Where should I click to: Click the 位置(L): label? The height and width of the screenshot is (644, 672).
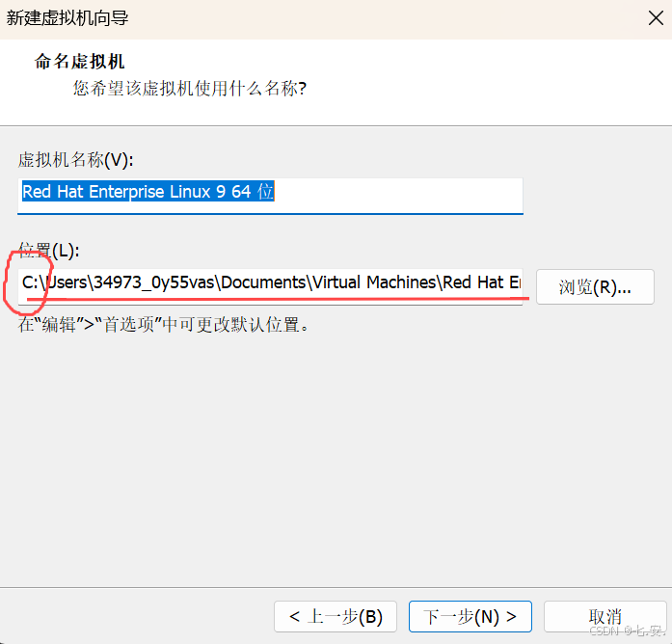pyautogui.click(x=48, y=251)
